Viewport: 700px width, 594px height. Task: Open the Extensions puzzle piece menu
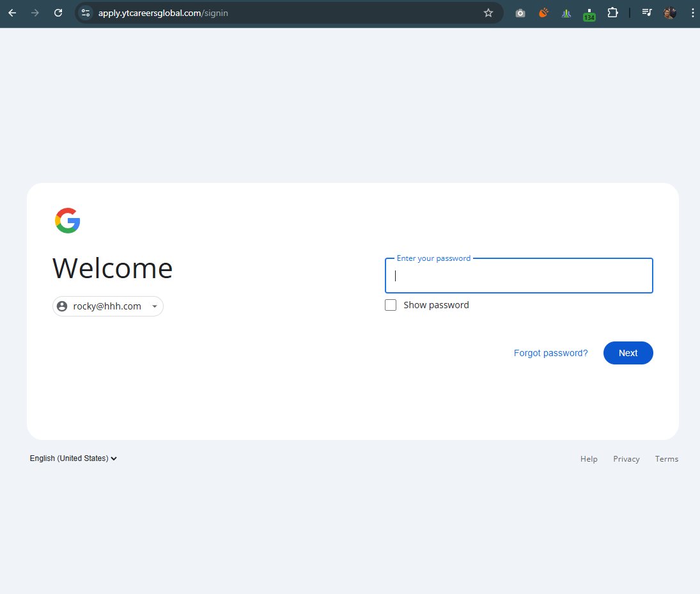[613, 13]
